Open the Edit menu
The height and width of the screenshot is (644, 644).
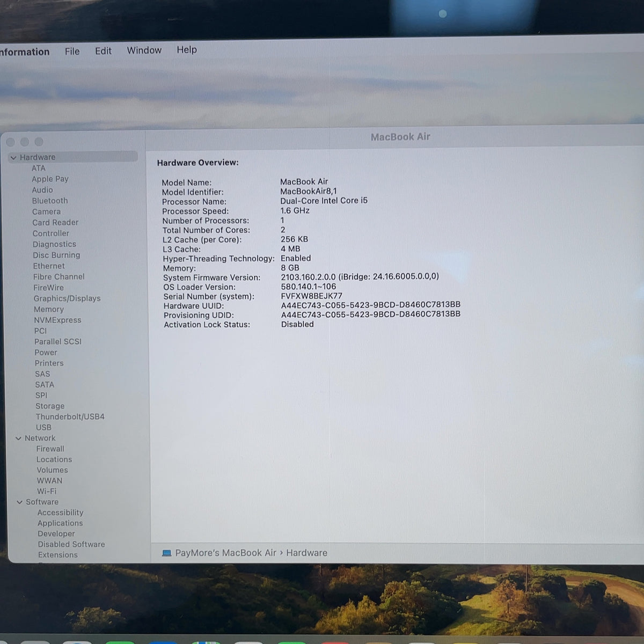point(103,50)
